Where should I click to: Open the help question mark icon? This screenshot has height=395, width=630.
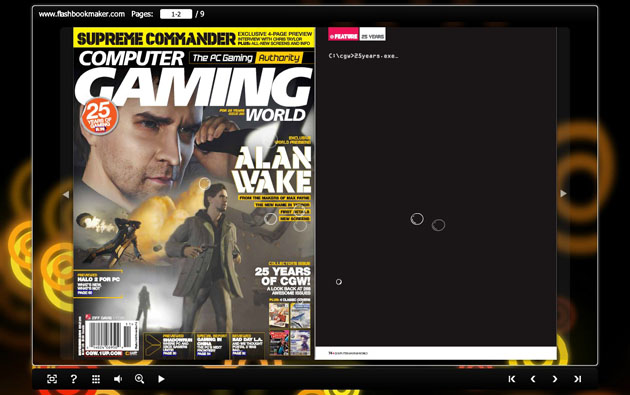click(74, 379)
